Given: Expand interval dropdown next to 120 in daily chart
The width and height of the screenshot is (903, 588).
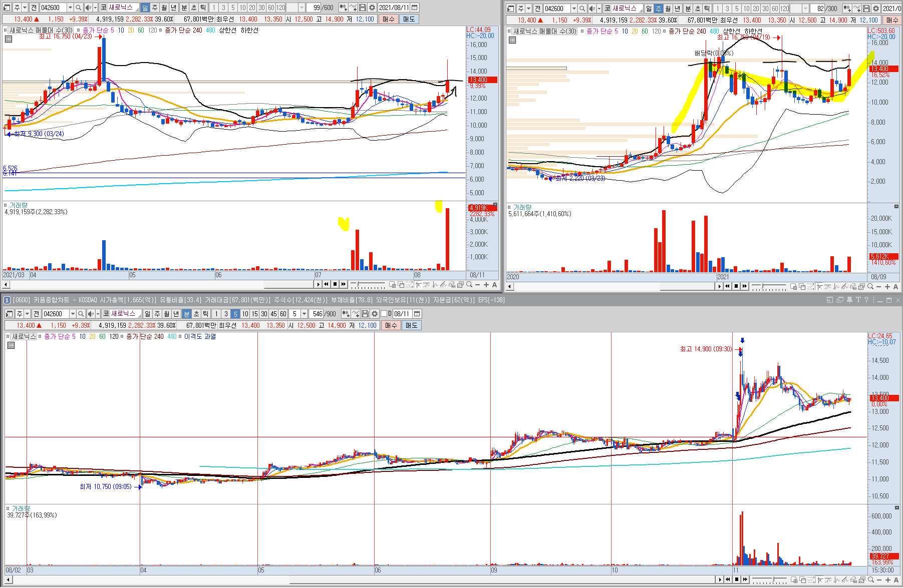Looking at the screenshot, I should pos(302,8).
